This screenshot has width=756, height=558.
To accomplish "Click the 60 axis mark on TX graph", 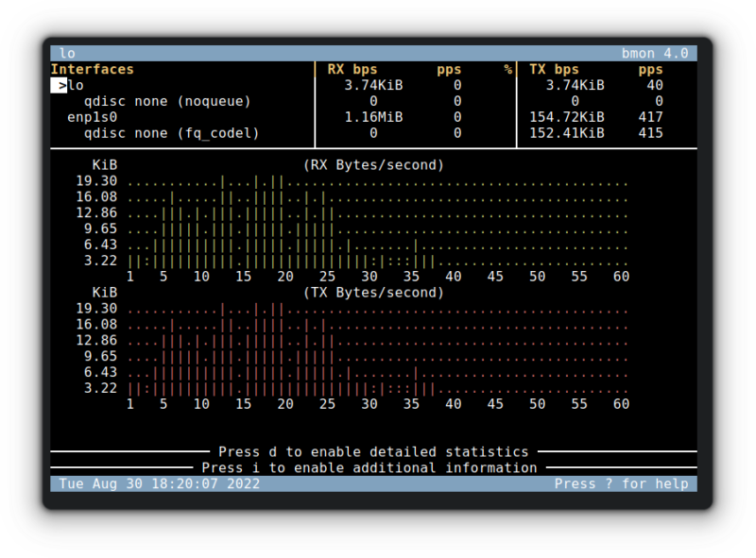I will 621,404.
